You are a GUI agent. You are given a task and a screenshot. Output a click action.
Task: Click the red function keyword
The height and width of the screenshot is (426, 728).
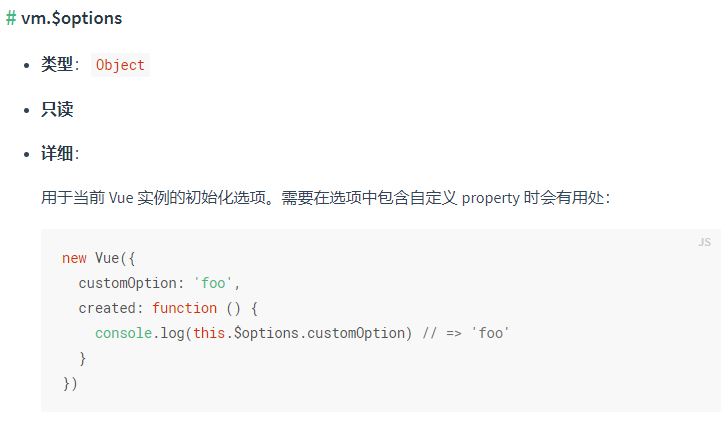(184, 308)
